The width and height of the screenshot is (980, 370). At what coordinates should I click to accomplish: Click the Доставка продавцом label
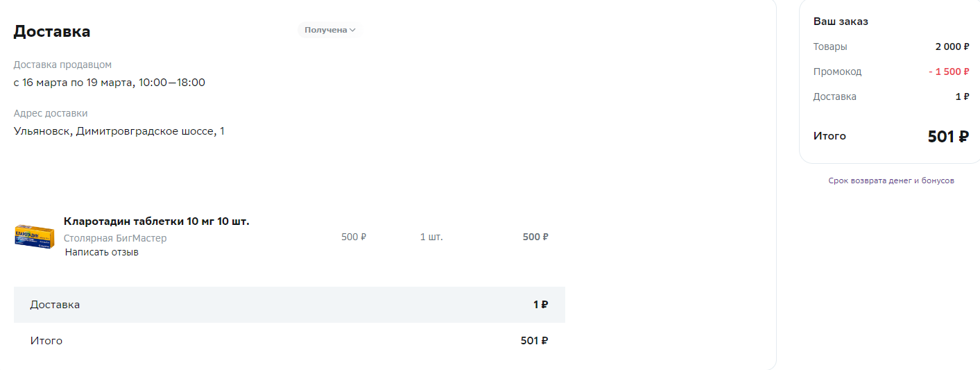point(62,65)
